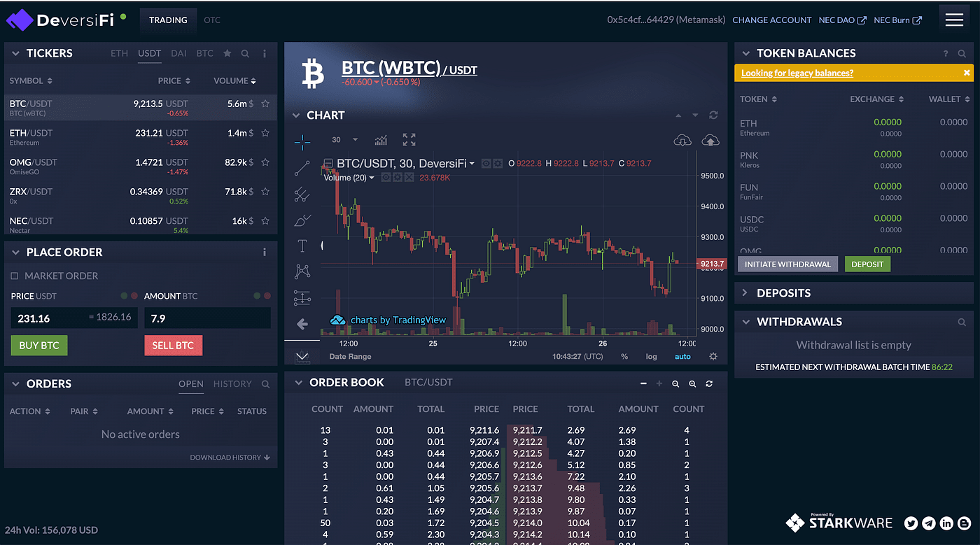The height and width of the screenshot is (545, 980).
Task: Hide the BTC/USDT series using its eye icon
Action: coord(486,164)
